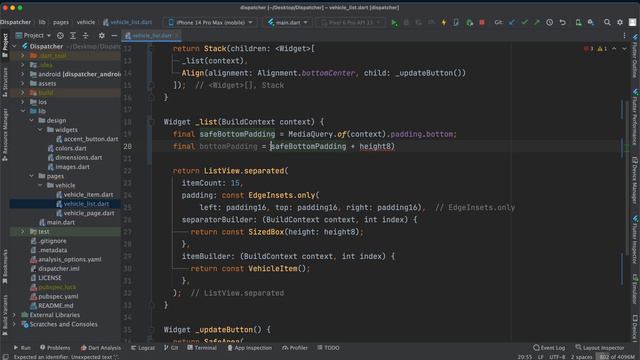Collapse the design folder
The height and width of the screenshot is (360, 640).
(x=31, y=120)
